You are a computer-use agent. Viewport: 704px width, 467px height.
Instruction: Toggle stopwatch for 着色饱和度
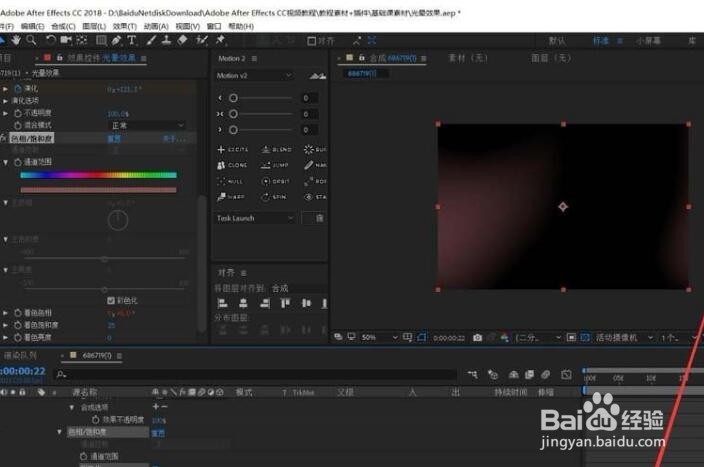(x=18, y=325)
